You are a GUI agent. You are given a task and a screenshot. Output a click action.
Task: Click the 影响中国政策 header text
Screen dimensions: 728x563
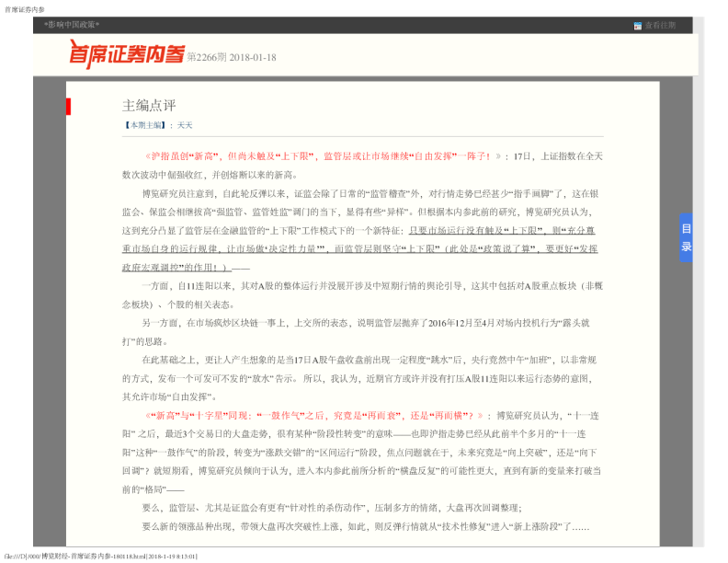click(x=72, y=25)
